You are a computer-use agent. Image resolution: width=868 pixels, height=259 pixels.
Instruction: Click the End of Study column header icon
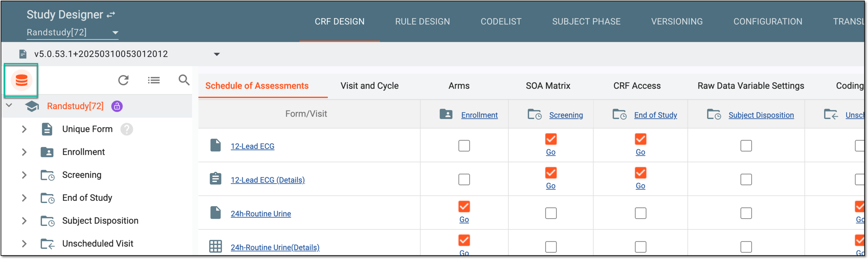click(619, 114)
